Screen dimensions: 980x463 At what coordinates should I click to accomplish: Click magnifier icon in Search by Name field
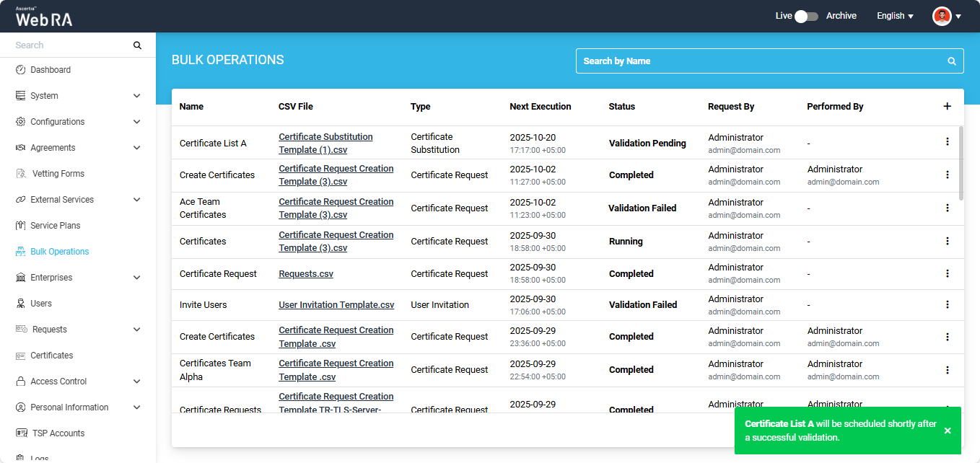click(952, 61)
